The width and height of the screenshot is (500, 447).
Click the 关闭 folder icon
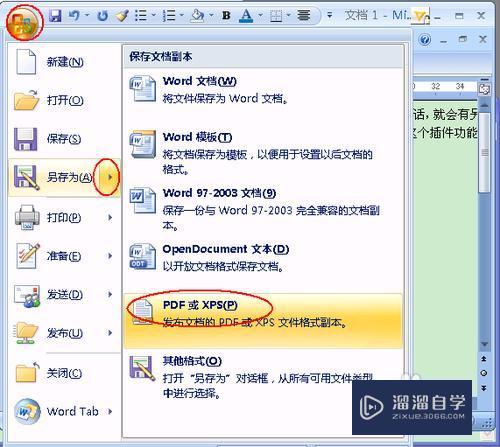pyautogui.click(x=27, y=372)
